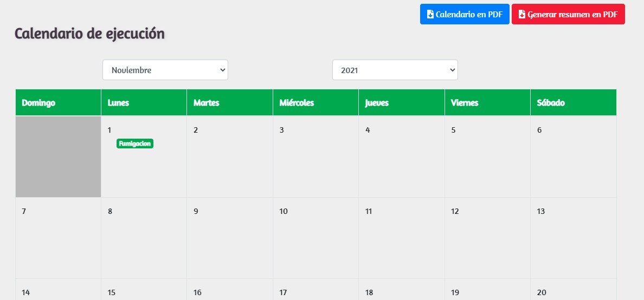The image size is (644, 300).
Task: Click day 10 Wednesday cell
Action: click(x=315, y=238)
